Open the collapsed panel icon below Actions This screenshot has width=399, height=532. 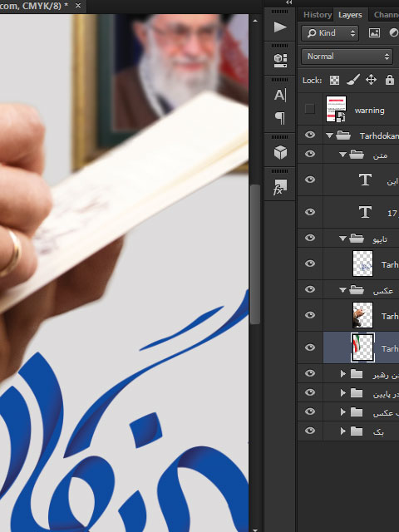tap(280, 60)
